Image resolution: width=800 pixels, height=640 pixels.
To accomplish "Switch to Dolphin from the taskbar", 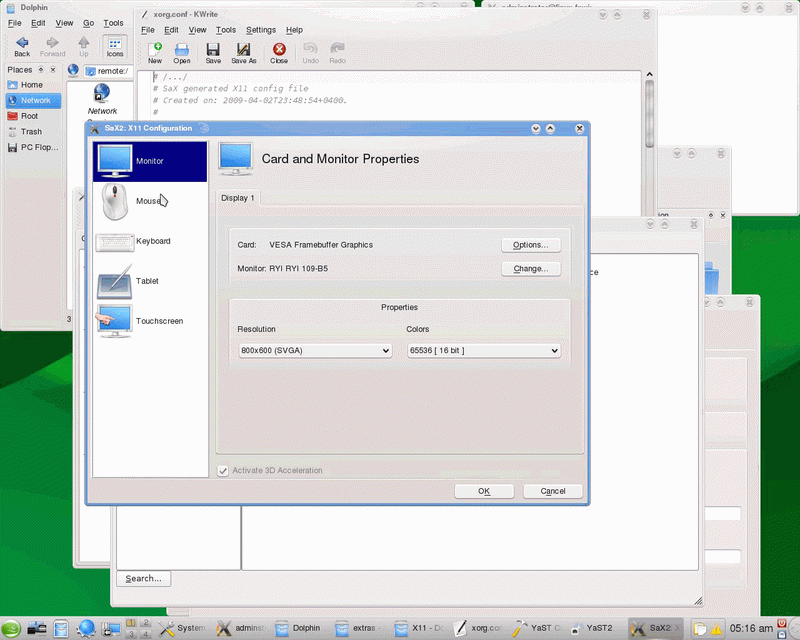I will (x=298, y=628).
